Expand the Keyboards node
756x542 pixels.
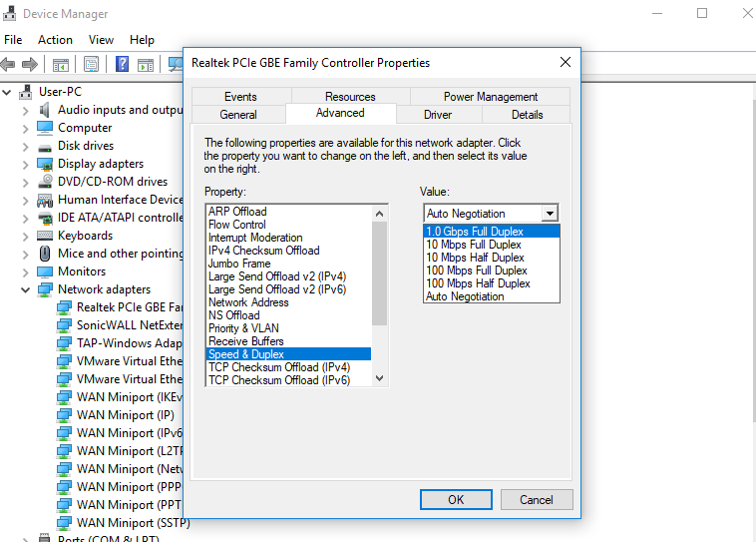coord(26,236)
